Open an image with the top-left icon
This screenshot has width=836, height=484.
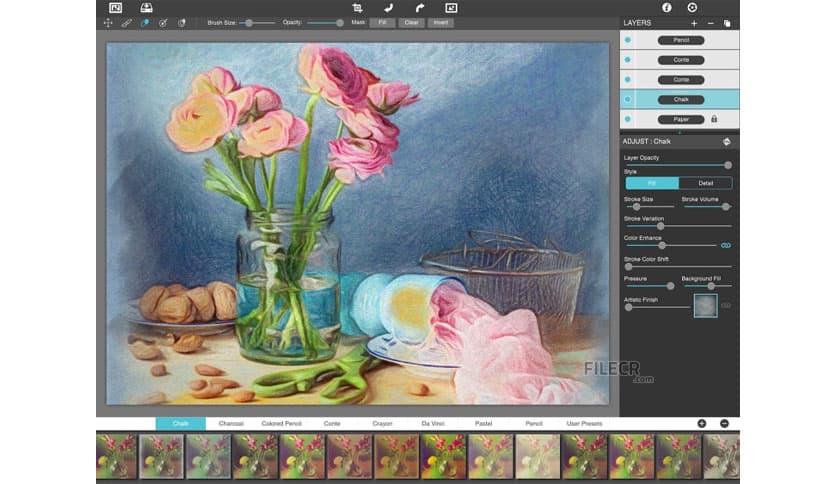pyautogui.click(x=115, y=7)
